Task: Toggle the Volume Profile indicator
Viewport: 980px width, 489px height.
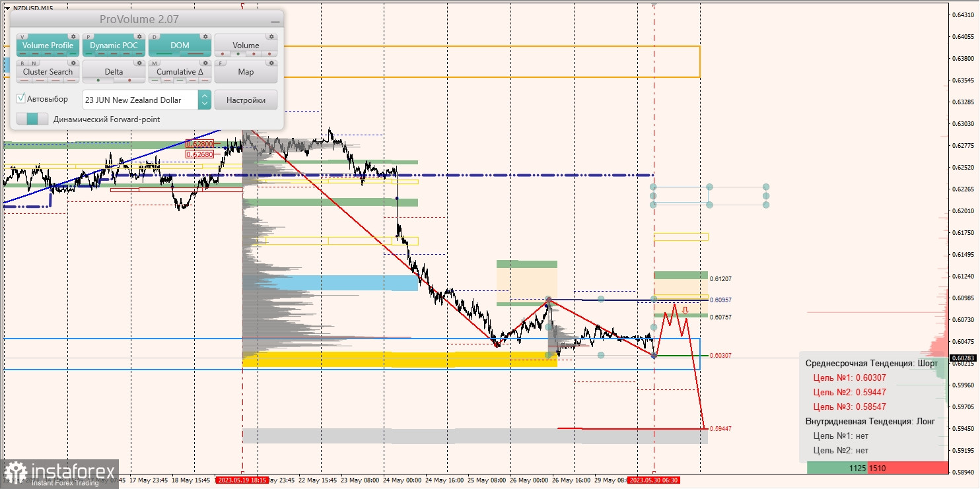Action: pyautogui.click(x=48, y=46)
